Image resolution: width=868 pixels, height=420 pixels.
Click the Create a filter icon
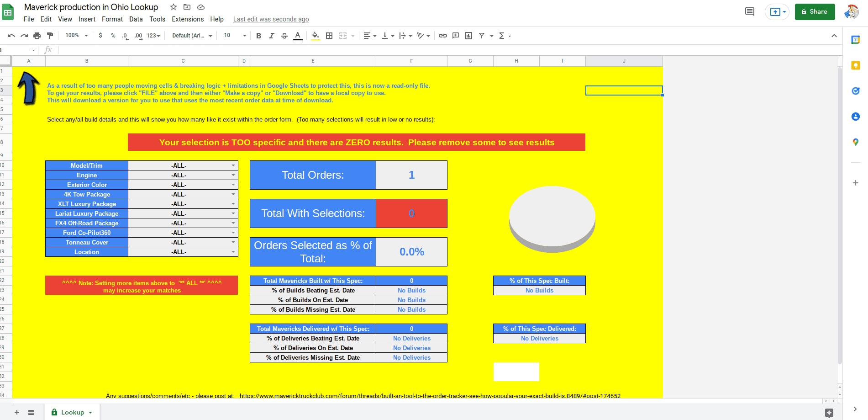pos(482,36)
